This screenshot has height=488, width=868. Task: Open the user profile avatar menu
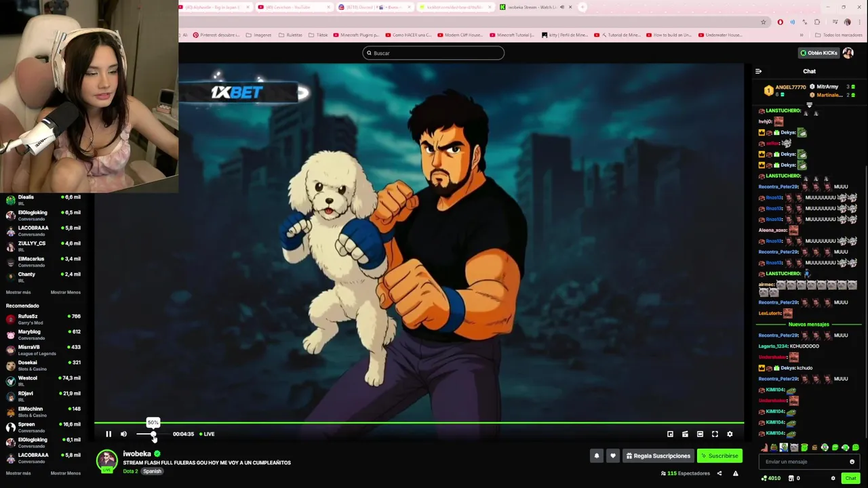[x=848, y=53]
